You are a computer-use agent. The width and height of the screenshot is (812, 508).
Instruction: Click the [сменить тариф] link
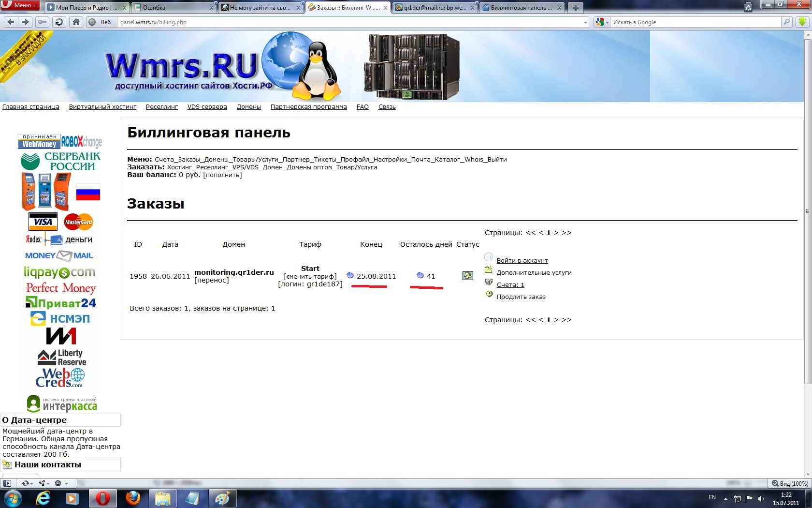(310, 276)
